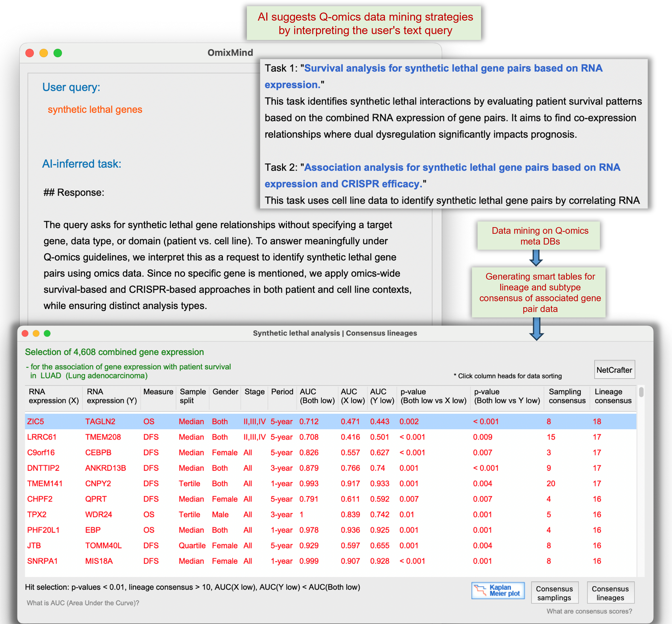Viewport: 672px width, 624px height.
Task: Click the CEBPB cell
Action: 98,453
